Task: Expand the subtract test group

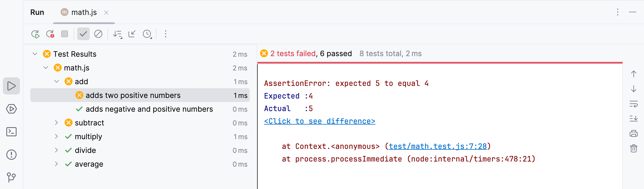Action: click(x=56, y=123)
